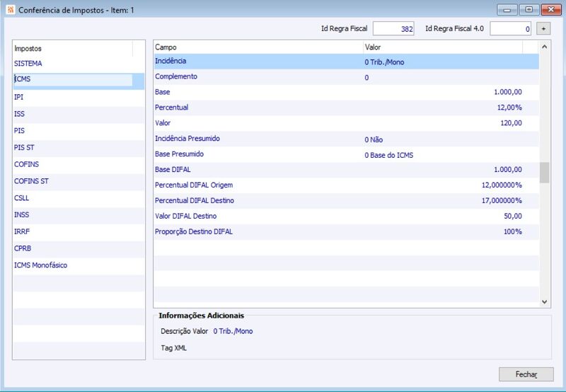Screen dimensions: 566x392
Task: Select the Base Presumido row
Action: point(346,154)
